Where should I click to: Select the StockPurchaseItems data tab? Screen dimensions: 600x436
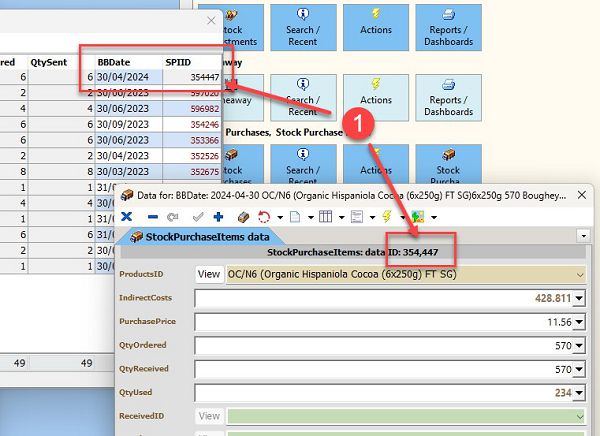(208, 237)
